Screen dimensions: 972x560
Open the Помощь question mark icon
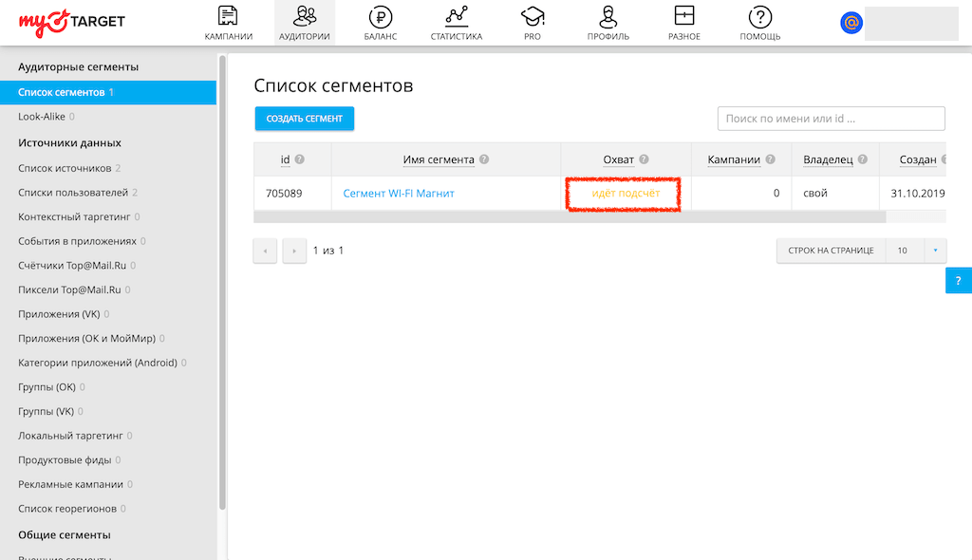pos(759,16)
